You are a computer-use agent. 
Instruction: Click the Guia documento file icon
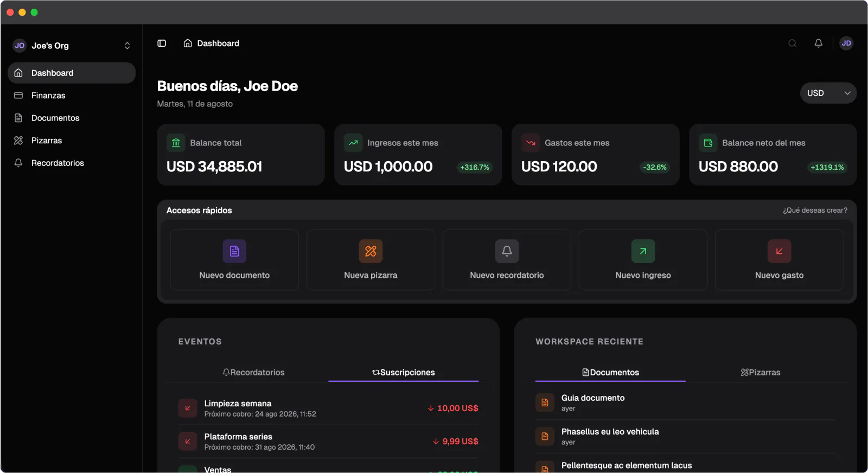click(x=545, y=402)
